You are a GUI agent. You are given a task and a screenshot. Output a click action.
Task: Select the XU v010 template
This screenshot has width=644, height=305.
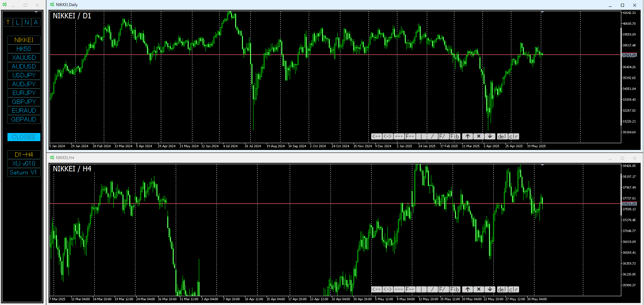(x=24, y=164)
